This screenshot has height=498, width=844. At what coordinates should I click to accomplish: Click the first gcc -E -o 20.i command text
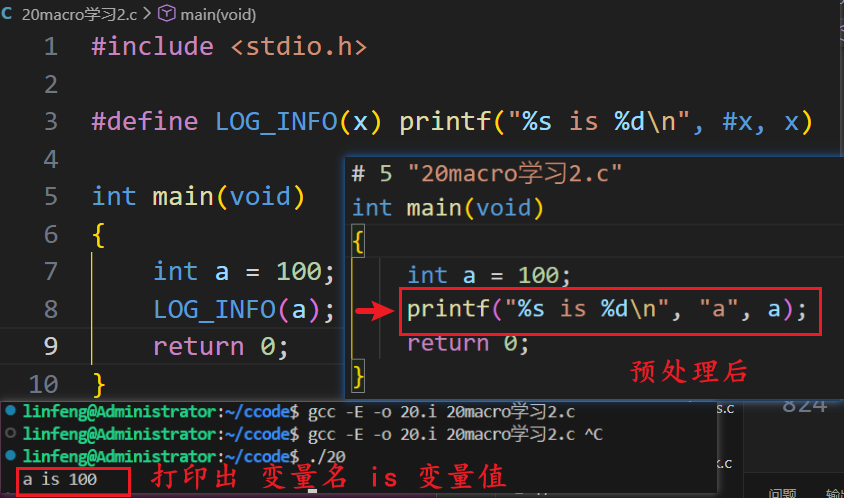(x=441, y=412)
